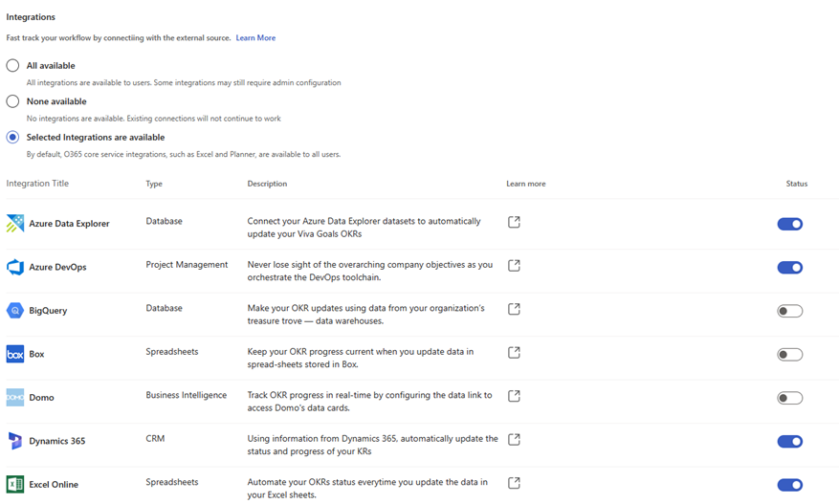Image resolution: width=839 pixels, height=504 pixels.
Task: Click the Excel Online integration name
Action: [54, 484]
